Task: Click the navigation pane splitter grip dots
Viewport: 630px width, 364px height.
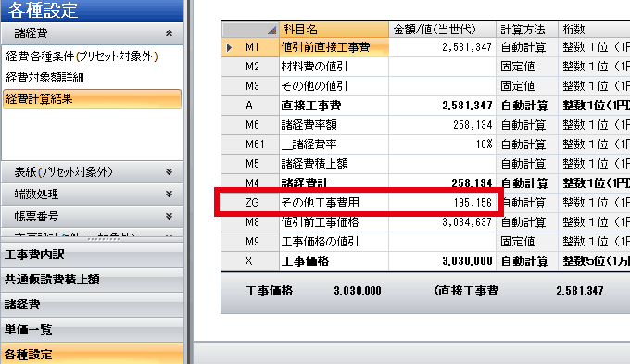Action: pyautogui.click(x=104, y=240)
